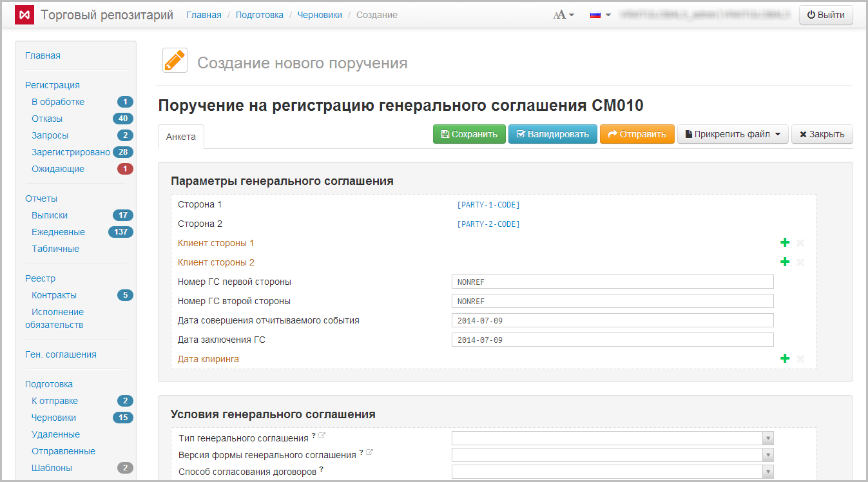
Task: Expand the Способ согласования договоров dropdown
Action: tap(767, 472)
